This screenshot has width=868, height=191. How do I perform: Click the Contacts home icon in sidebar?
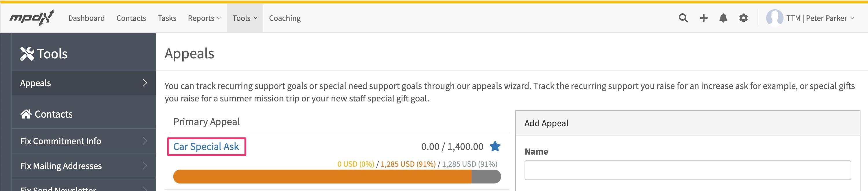(26, 114)
